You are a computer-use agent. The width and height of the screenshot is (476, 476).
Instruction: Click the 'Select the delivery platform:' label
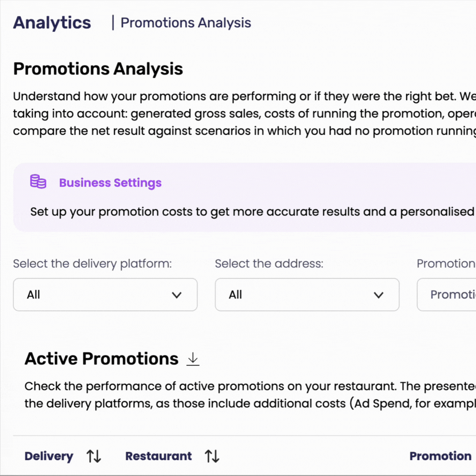point(92,264)
